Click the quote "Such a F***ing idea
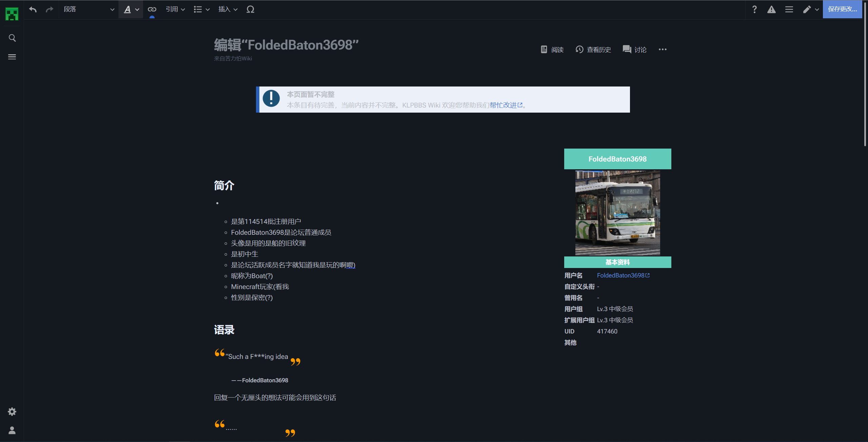868x442 pixels. [257, 357]
